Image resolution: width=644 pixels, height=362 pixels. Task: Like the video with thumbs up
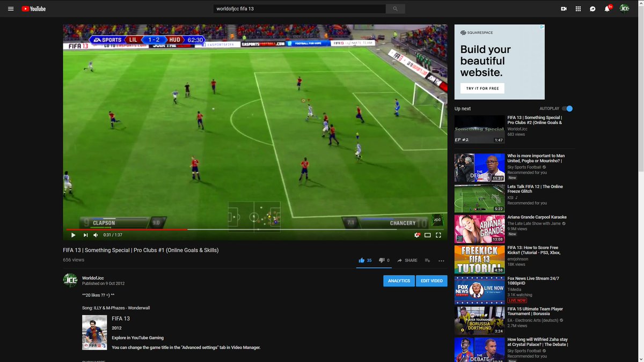pyautogui.click(x=365, y=260)
